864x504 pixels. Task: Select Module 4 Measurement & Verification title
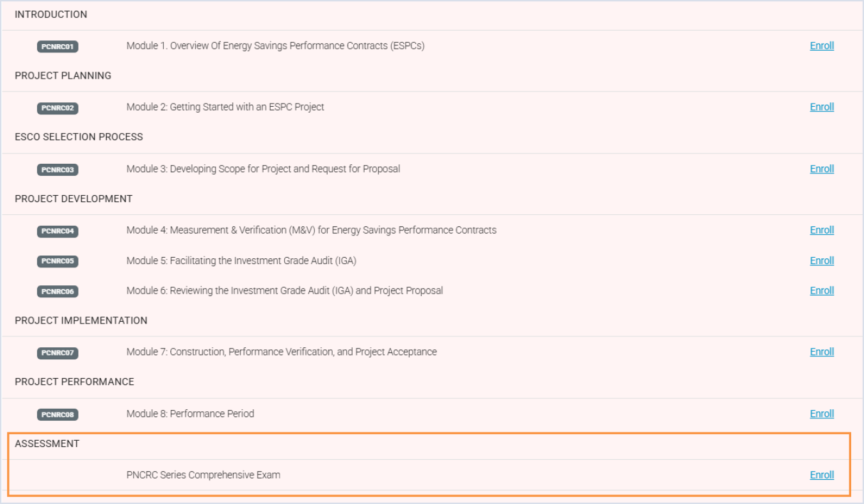point(311,230)
